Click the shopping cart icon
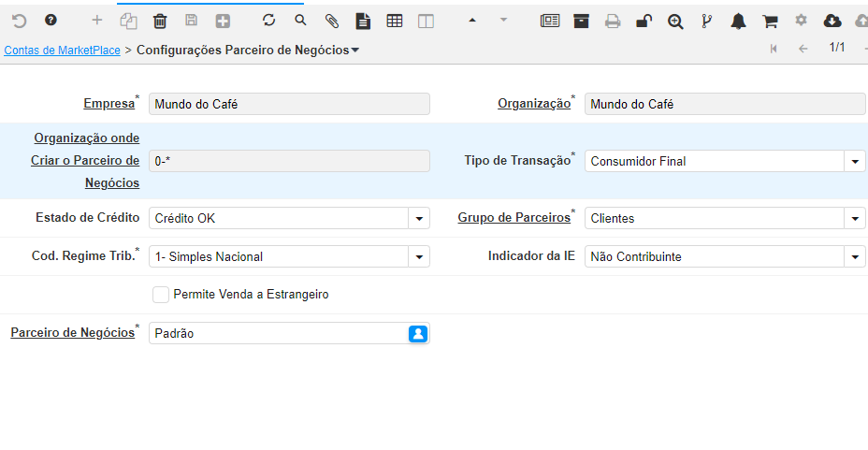 pos(770,21)
